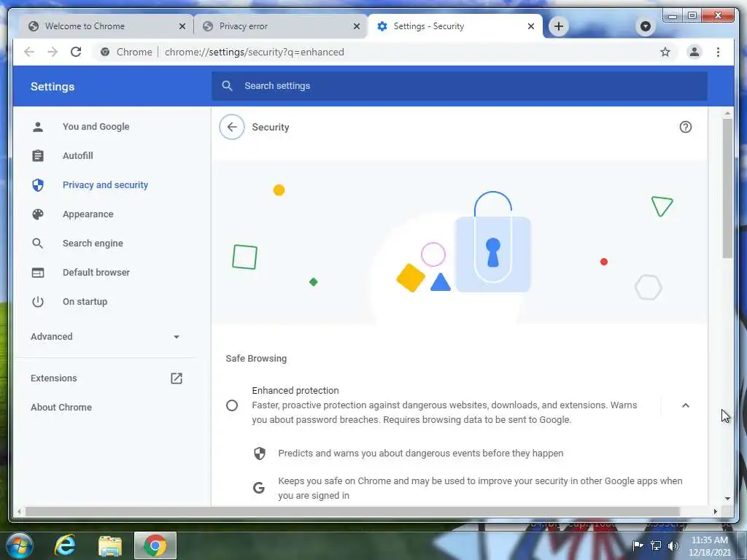Image resolution: width=747 pixels, height=560 pixels.
Task: Expand the Advanced settings section
Action: [105, 337]
